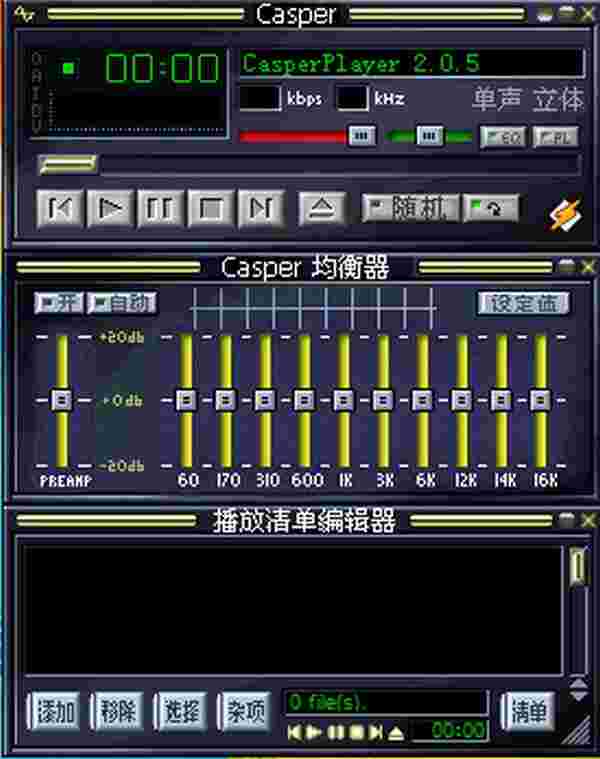Click the lightning bolt about icon
600x759 pixels.
pos(565,214)
